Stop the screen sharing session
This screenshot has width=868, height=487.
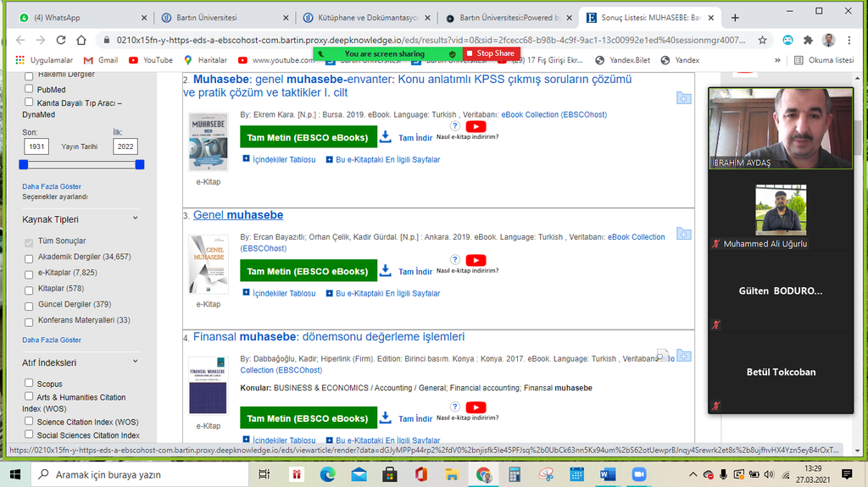[491, 53]
